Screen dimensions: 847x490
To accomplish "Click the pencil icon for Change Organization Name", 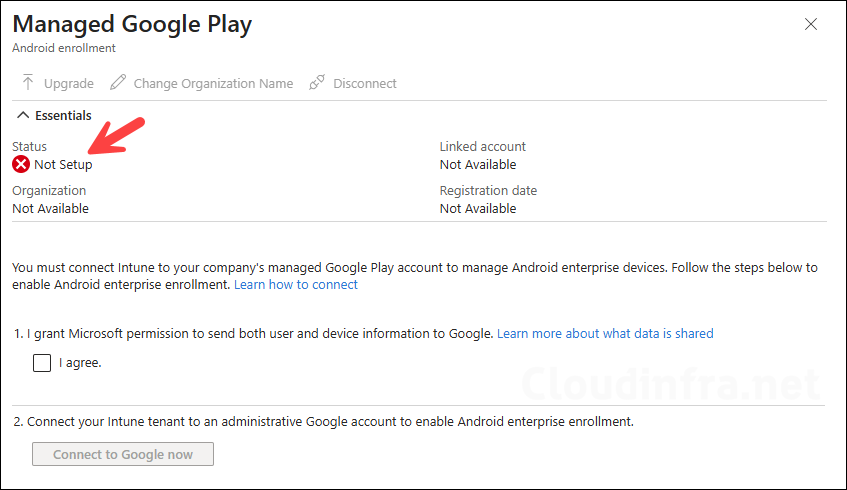I will pyautogui.click(x=118, y=82).
